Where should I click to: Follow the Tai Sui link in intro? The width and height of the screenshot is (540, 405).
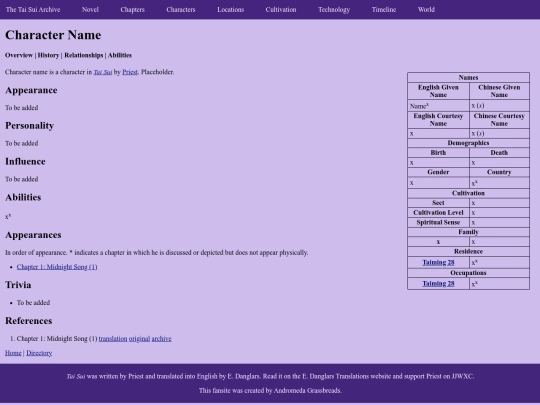pyautogui.click(x=103, y=72)
